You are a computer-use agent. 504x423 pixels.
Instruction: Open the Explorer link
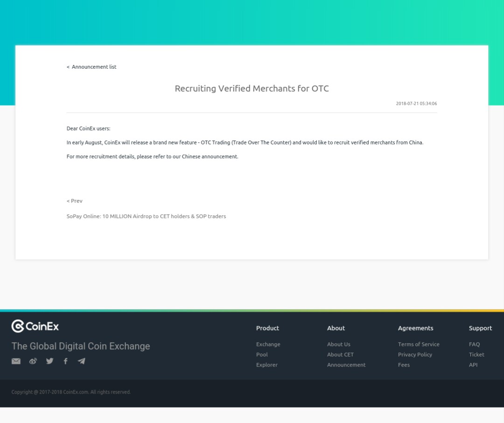point(266,365)
